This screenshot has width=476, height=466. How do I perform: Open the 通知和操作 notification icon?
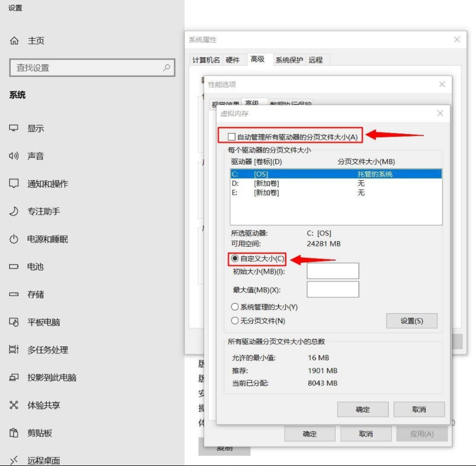coord(13,183)
